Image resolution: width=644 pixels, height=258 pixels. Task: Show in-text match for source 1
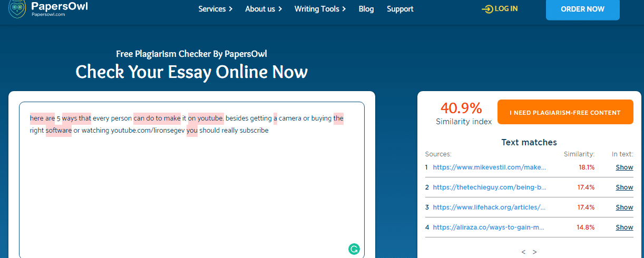point(625,167)
